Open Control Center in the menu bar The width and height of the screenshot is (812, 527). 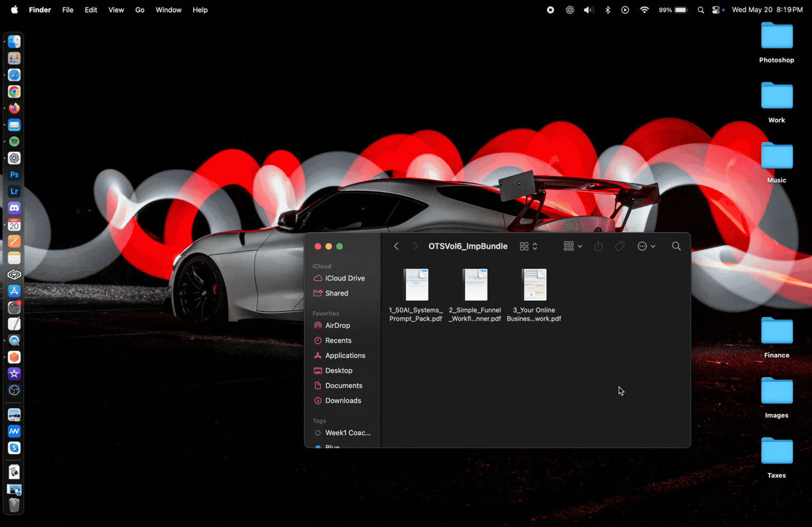point(716,10)
